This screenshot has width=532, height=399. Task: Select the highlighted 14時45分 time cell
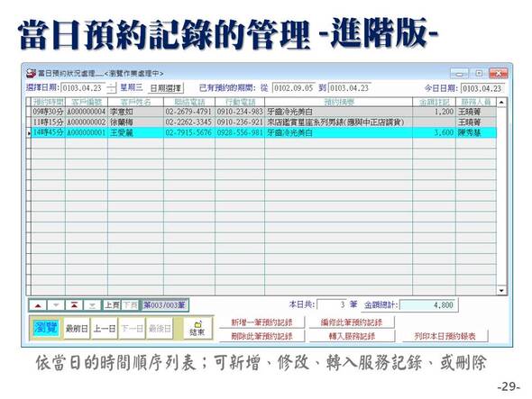point(48,132)
